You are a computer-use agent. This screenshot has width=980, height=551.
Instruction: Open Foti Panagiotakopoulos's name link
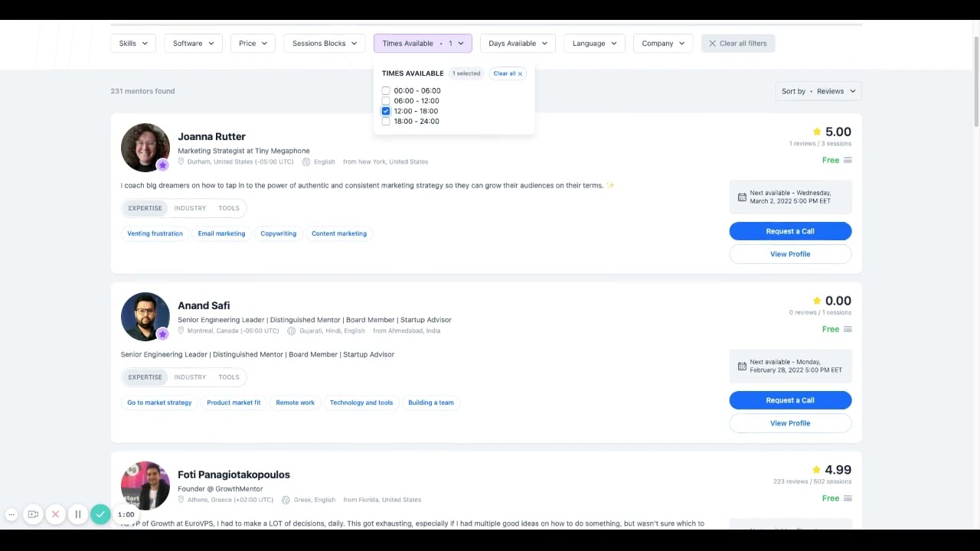(234, 474)
